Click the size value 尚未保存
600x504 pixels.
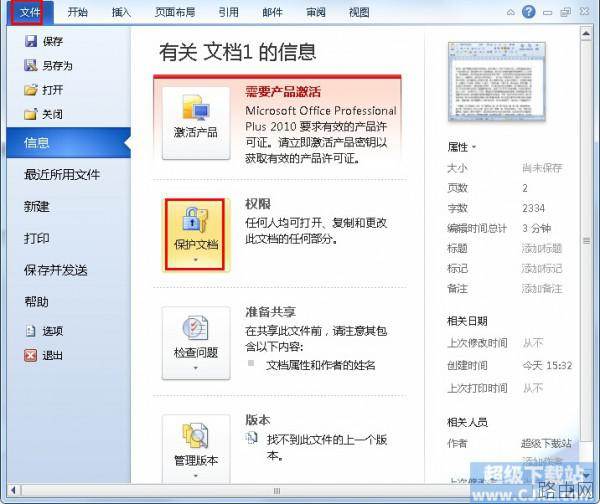point(542,168)
